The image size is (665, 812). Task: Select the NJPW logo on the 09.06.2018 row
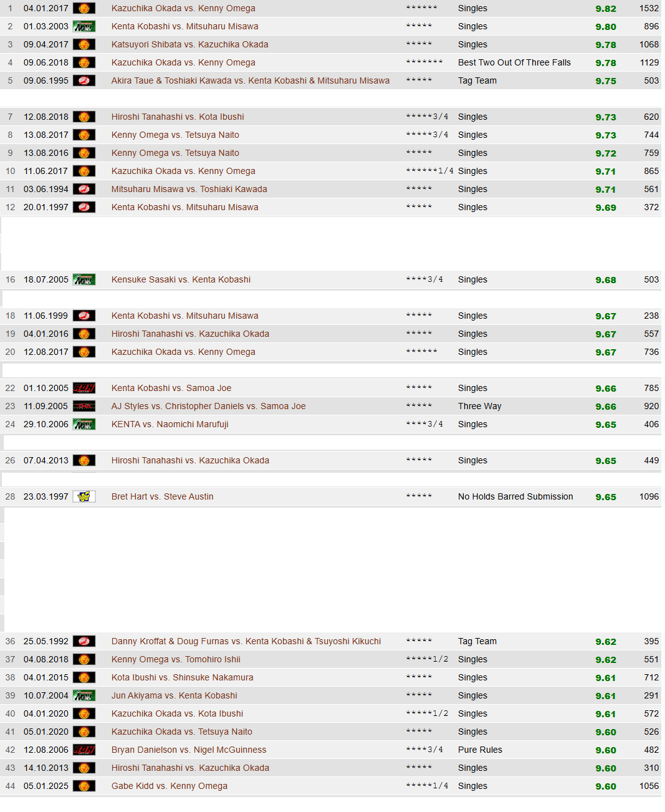(x=84, y=62)
